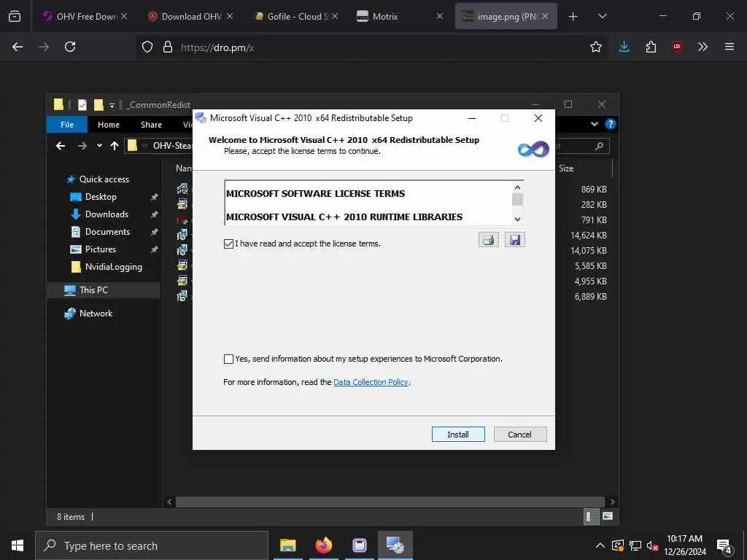747x560 pixels.
Task: Cancel the Visual C++ setup
Action: pyautogui.click(x=519, y=435)
